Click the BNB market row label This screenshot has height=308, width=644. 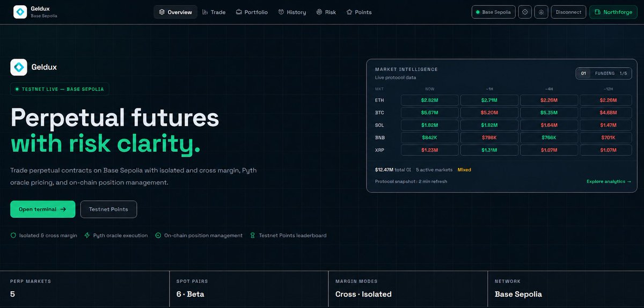pos(379,138)
